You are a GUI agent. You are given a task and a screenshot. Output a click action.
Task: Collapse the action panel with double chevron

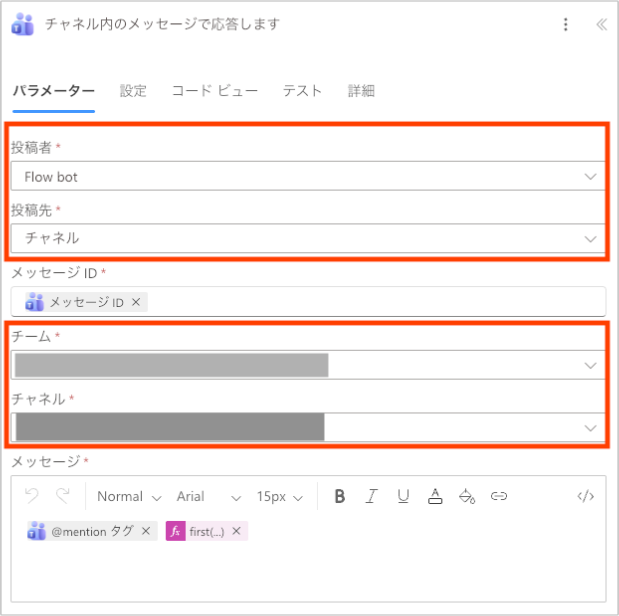click(x=601, y=25)
